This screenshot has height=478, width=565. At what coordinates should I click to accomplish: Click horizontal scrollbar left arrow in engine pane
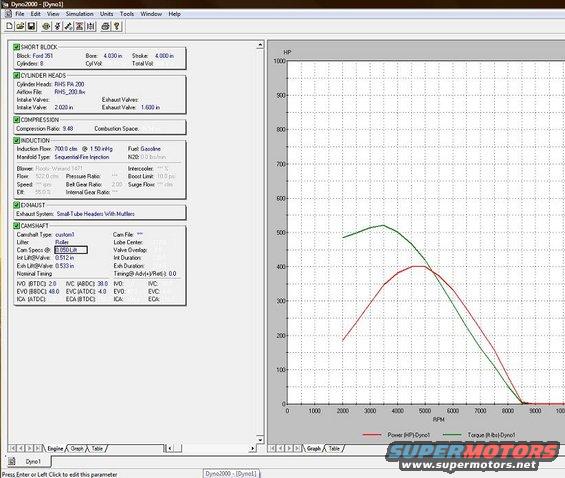(x=169, y=448)
